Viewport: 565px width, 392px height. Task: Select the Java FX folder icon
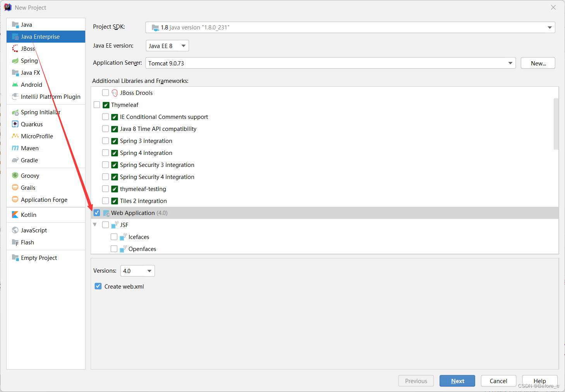pyautogui.click(x=15, y=73)
